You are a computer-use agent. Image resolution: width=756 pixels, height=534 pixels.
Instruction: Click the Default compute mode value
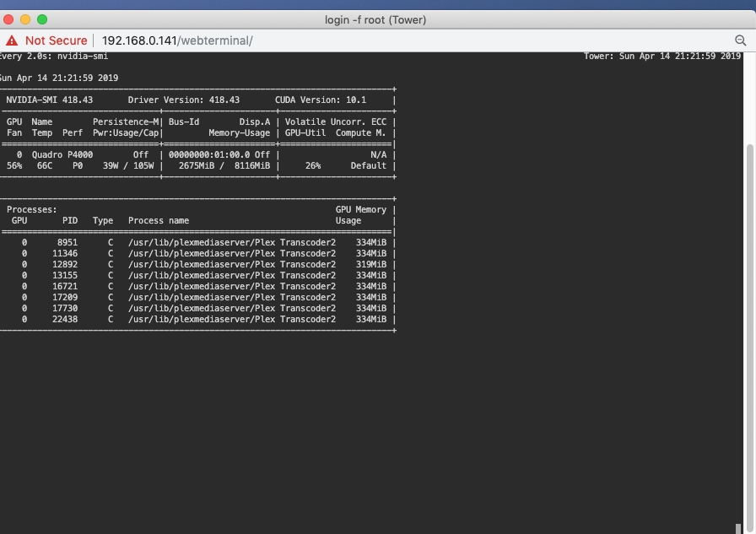tap(369, 166)
